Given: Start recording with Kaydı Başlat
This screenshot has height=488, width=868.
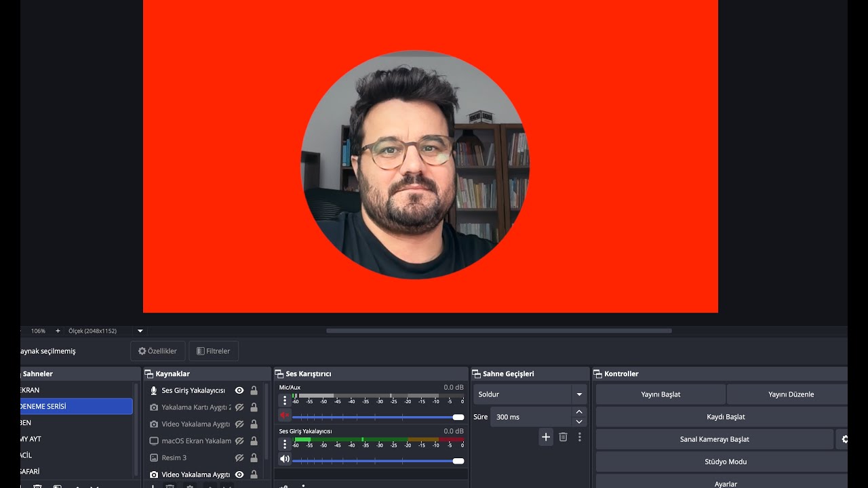Looking at the screenshot, I should (x=723, y=417).
